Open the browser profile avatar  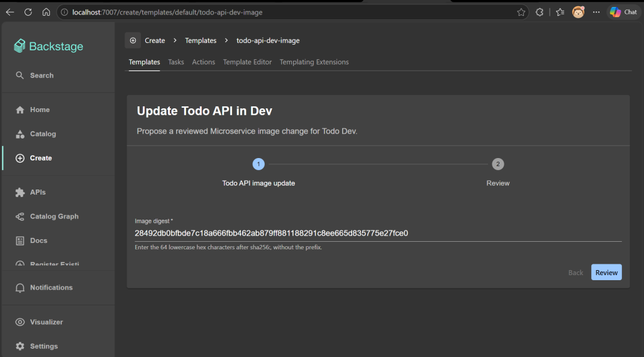(x=579, y=13)
